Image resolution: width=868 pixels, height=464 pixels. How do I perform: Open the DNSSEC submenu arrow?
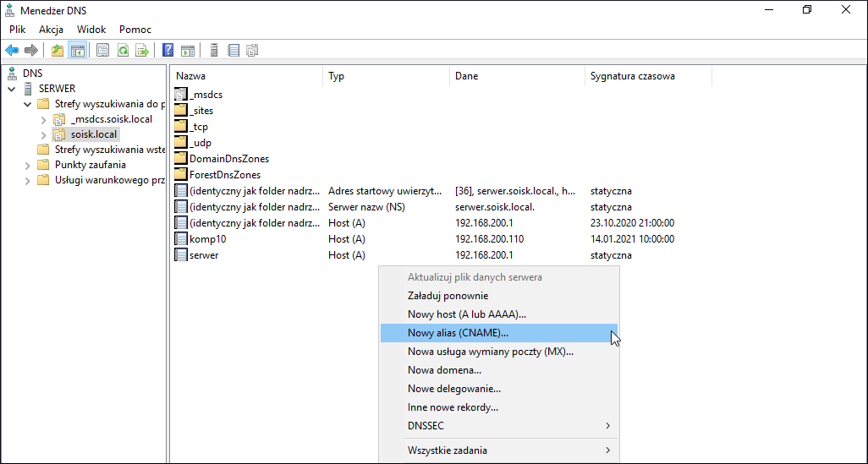pyautogui.click(x=607, y=426)
